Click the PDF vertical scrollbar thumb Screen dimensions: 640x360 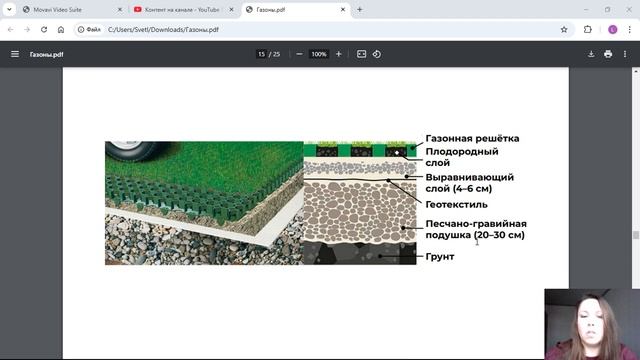click(x=636, y=235)
